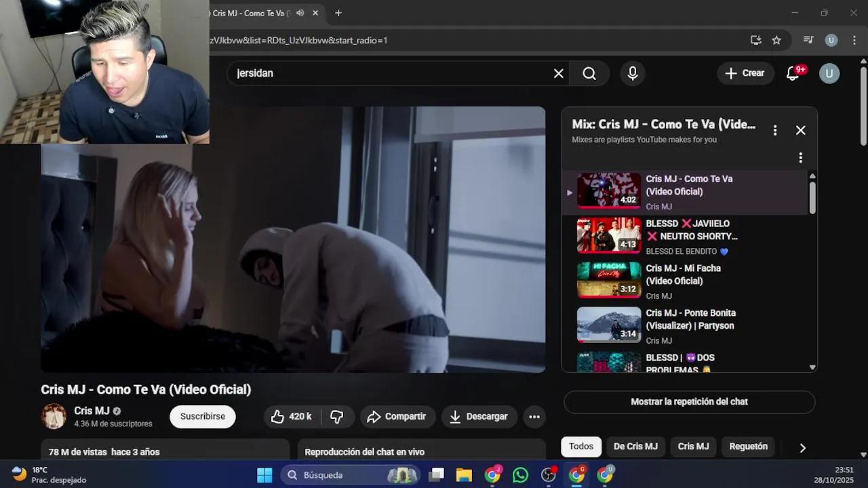Image resolution: width=868 pixels, height=488 pixels.
Task: Click Mostrar la repetición del chat
Action: point(689,402)
